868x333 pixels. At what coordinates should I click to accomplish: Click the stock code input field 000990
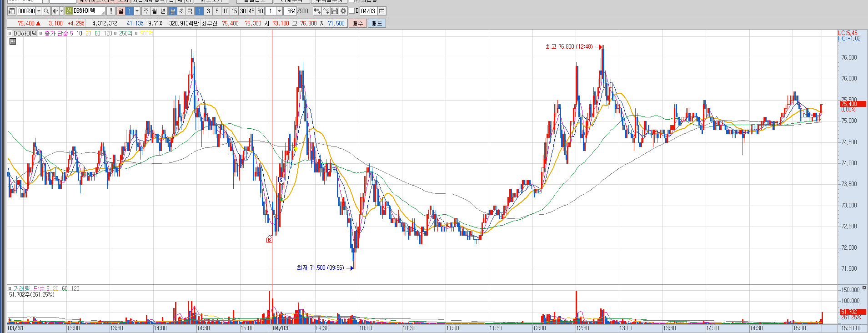[x=26, y=11]
